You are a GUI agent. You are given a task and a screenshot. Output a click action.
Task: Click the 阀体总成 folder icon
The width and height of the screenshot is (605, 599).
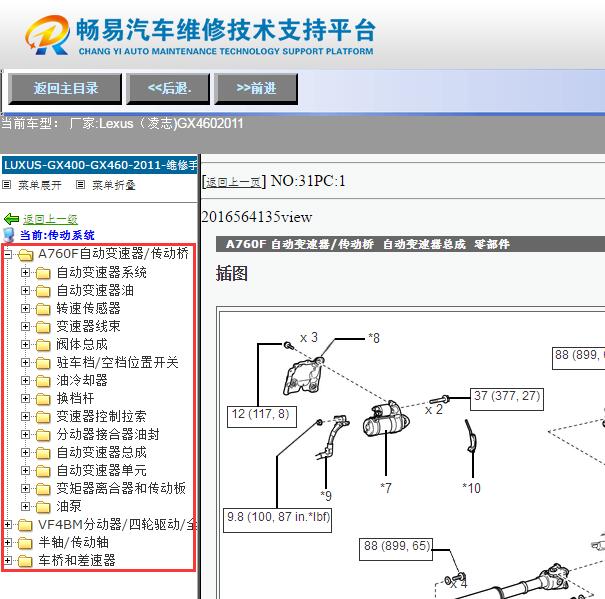click(43, 345)
